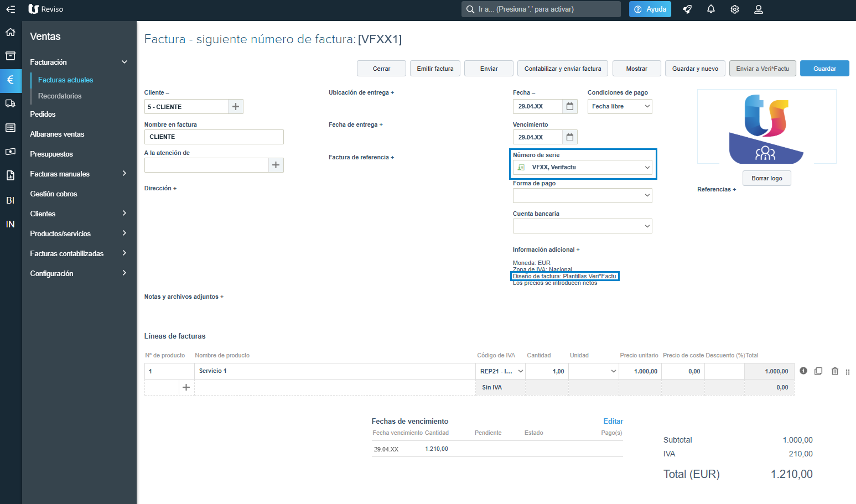Open Código de IVA dropdown REP21
Screen dimensions: 856x504
pyautogui.click(x=501, y=371)
